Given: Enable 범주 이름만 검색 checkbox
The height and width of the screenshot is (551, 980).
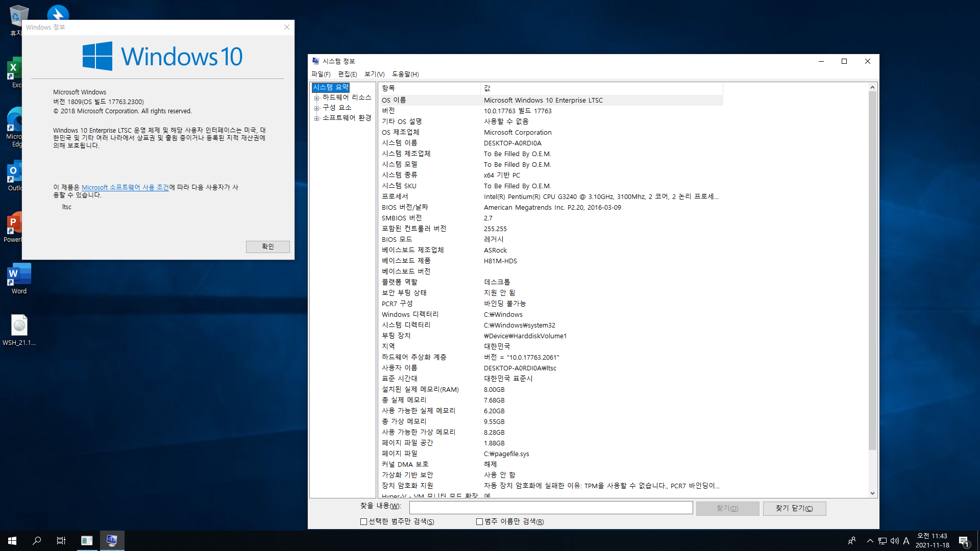Looking at the screenshot, I should [479, 521].
